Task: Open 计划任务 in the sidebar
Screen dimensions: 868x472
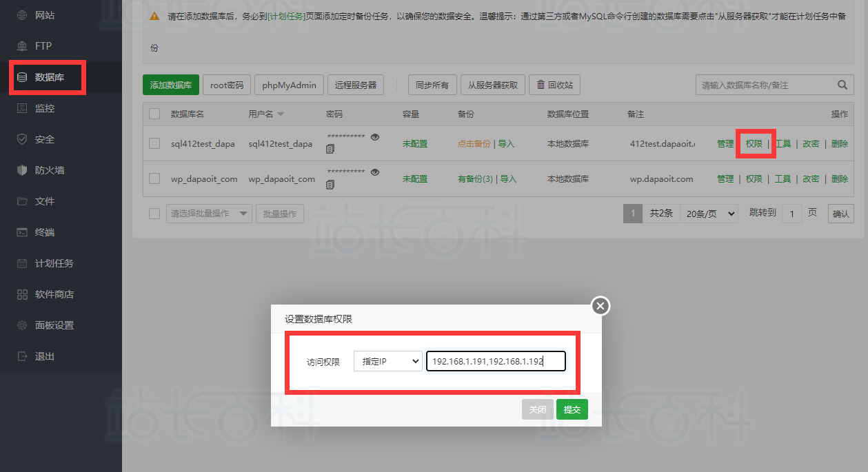Action: pos(54,263)
